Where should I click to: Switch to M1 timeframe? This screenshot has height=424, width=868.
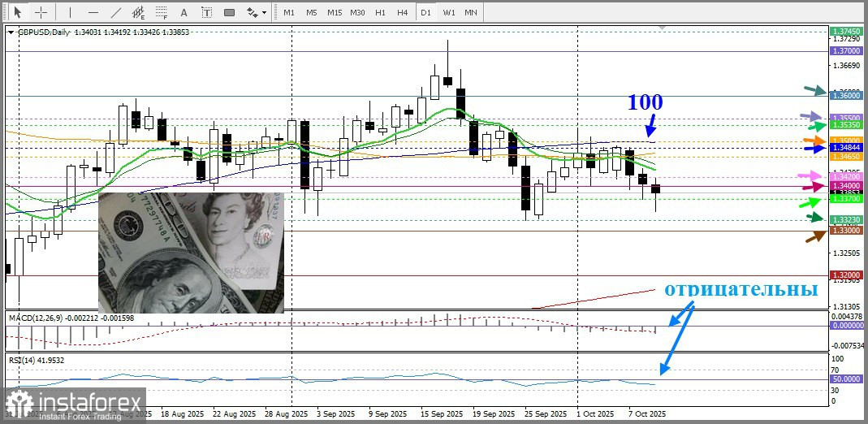click(x=289, y=12)
